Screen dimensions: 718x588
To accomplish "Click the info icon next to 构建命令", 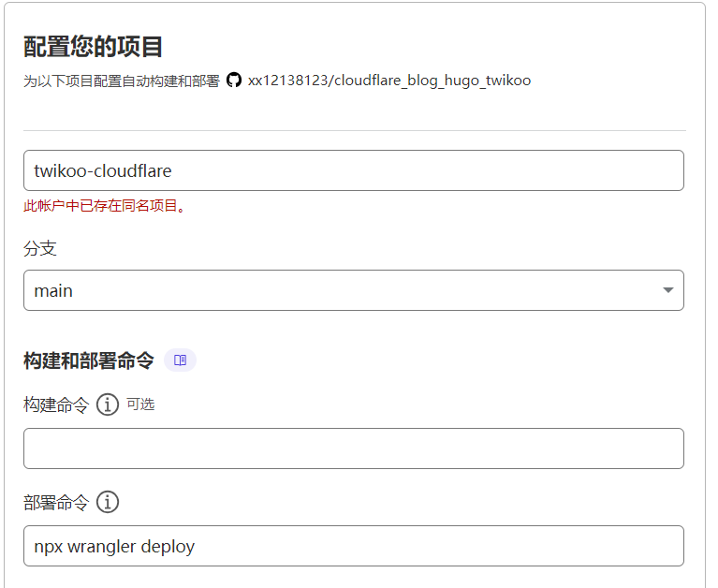I will (108, 404).
